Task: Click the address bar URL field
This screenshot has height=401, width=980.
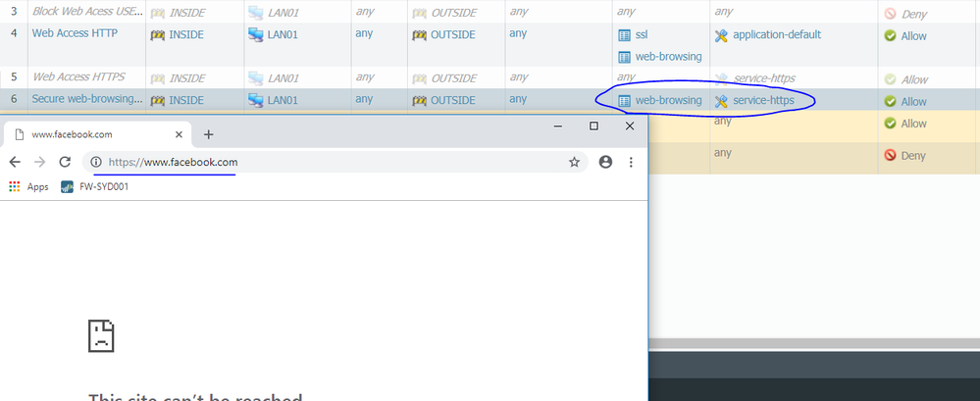Action: click(335, 163)
